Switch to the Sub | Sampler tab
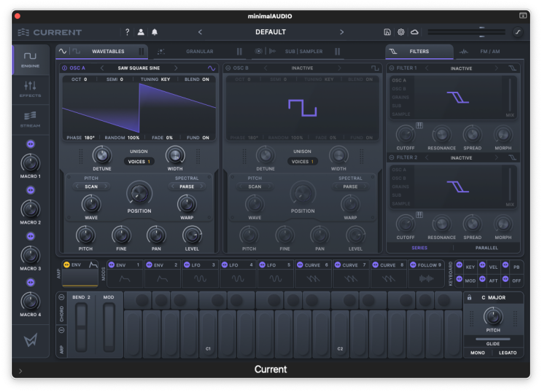The height and width of the screenshot is (392, 542). point(298,52)
